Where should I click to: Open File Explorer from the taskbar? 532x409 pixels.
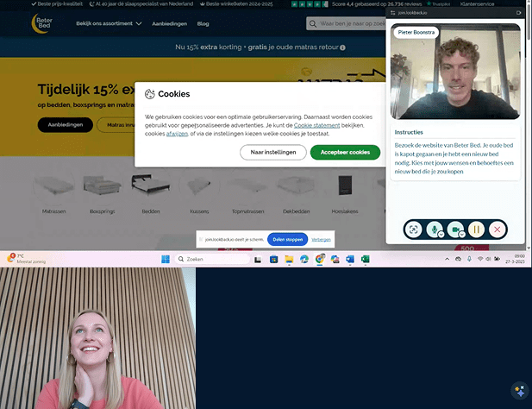point(289,260)
